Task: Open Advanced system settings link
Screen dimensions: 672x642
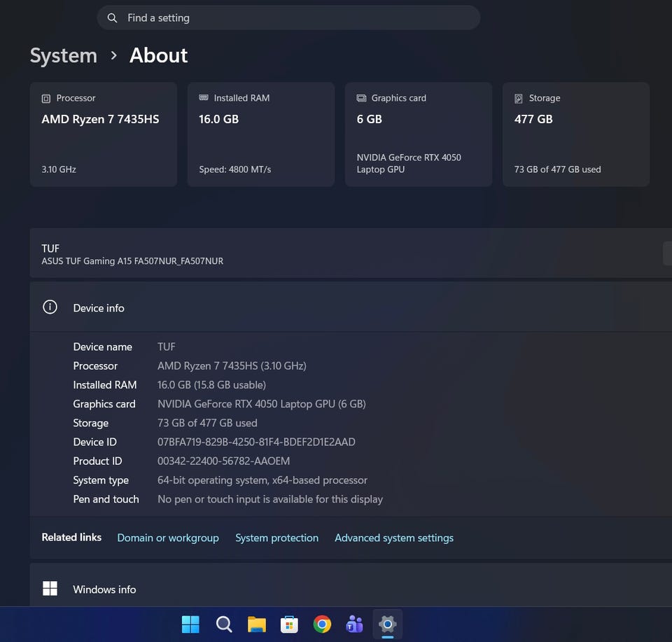Action: click(x=394, y=538)
